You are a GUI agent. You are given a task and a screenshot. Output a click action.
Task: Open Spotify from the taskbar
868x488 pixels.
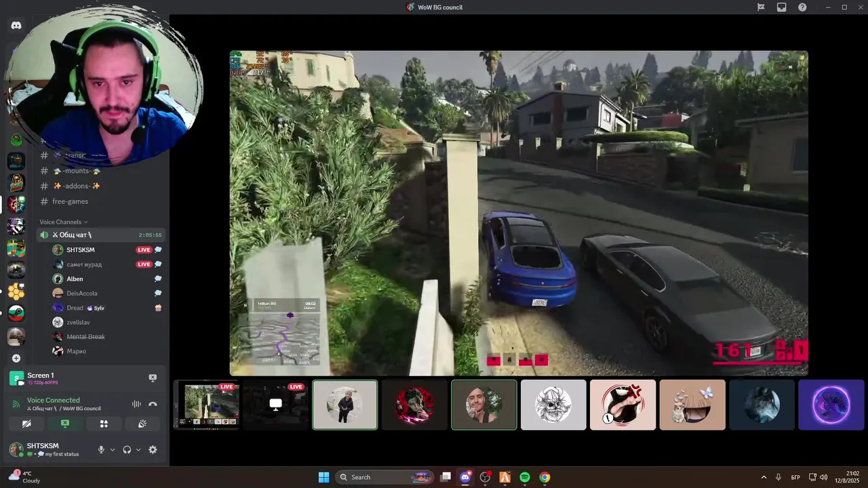525,477
